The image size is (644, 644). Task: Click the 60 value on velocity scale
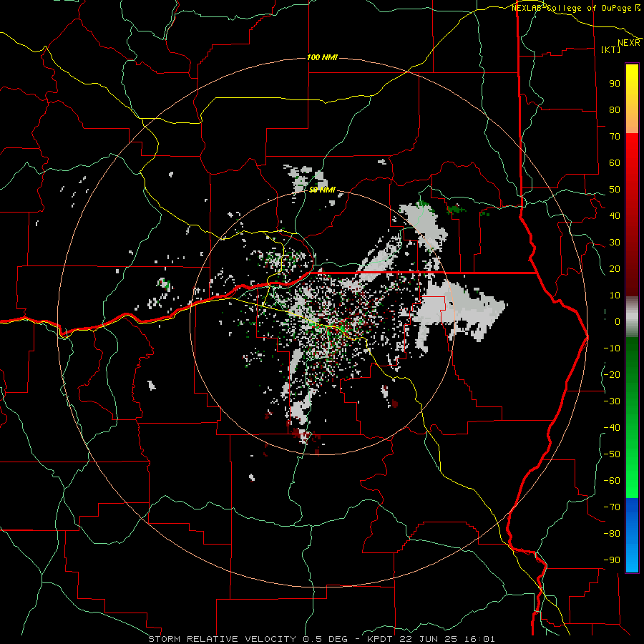tap(615, 162)
